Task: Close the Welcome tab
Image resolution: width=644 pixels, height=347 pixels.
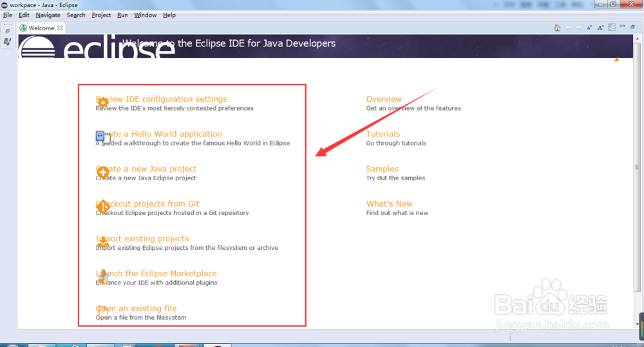Action: coord(60,28)
